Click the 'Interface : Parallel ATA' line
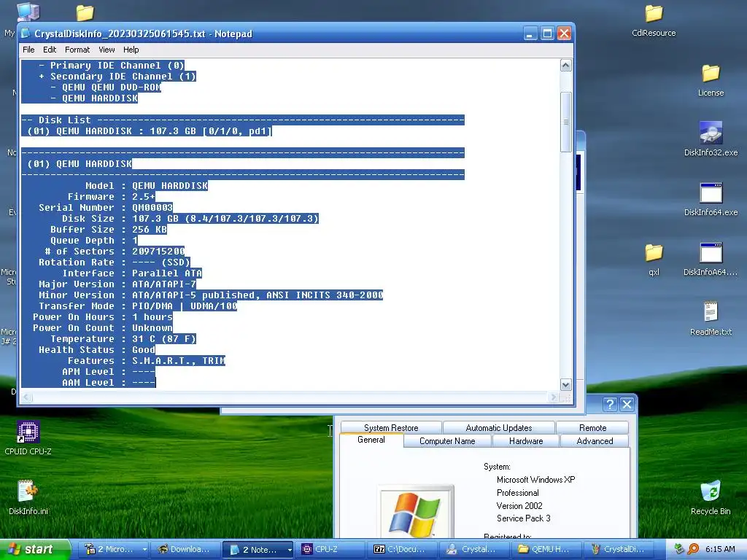The image size is (747, 560). pyautogui.click(x=132, y=273)
